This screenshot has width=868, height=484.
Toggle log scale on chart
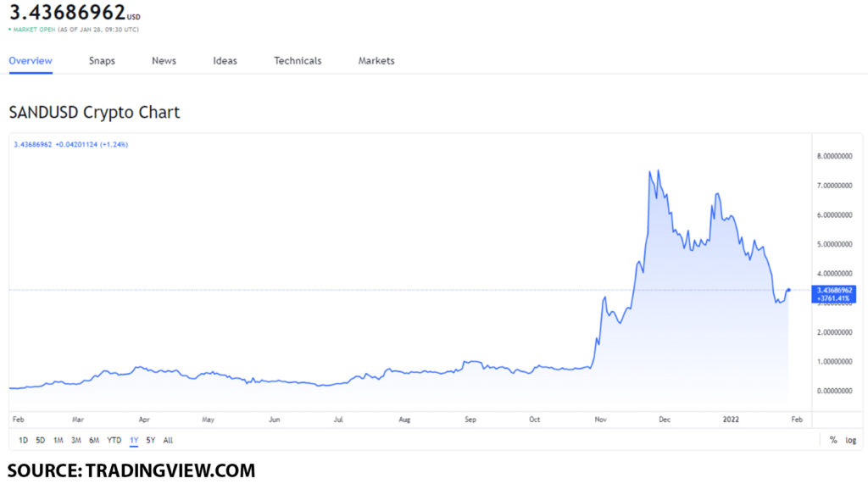pyautogui.click(x=851, y=440)
